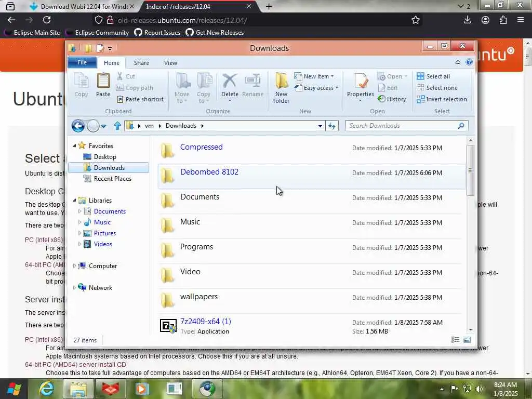
Task: Go up one folder level in Explorer
Action: pyautogui.click(x=117, y=126)
